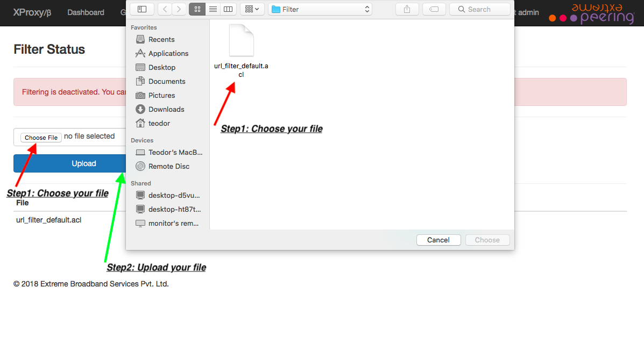
Task: Select the url_filter_default.acl file icon
Action: point(241,41)
